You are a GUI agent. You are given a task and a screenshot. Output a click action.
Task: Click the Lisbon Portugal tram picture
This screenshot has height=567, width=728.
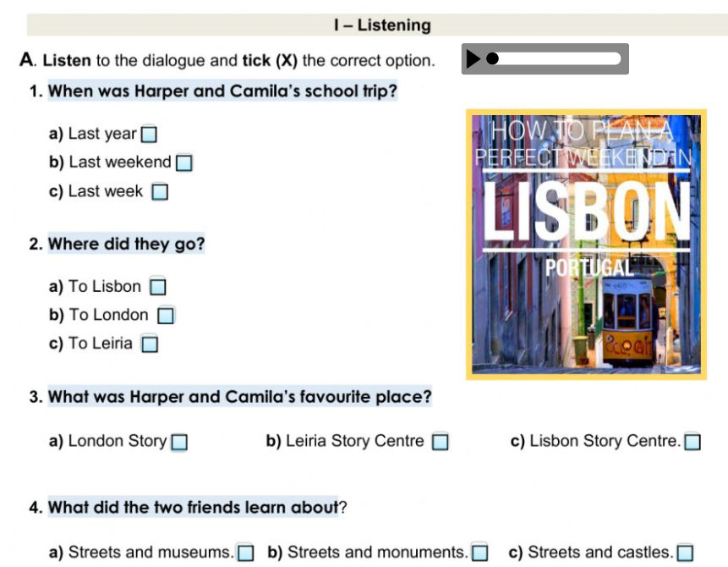click(x=586, y=244)
